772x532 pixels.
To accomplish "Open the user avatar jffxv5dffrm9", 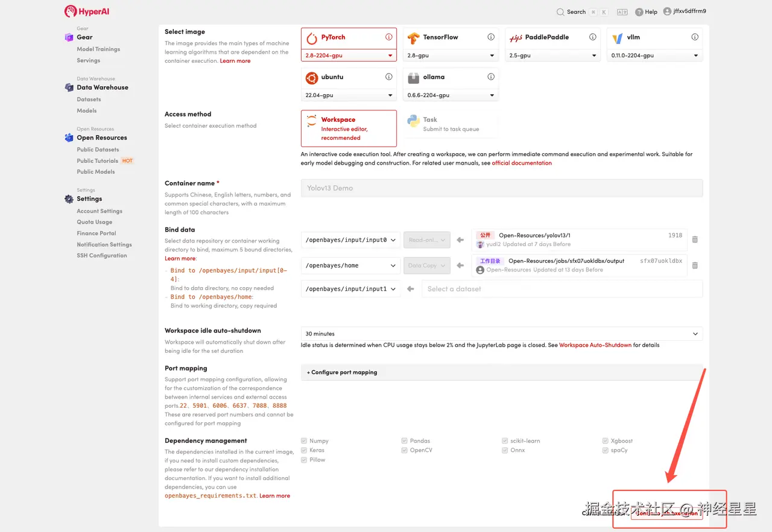I will (x=667, y=11).
